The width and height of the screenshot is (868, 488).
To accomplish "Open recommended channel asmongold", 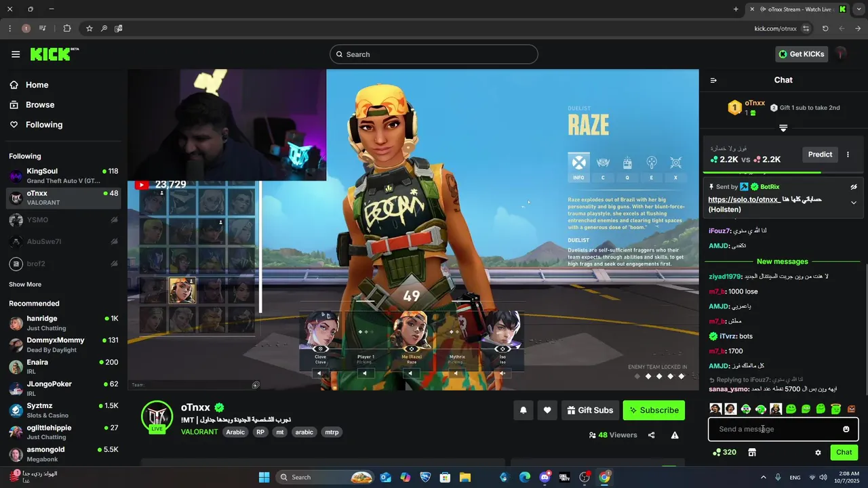I will 64,453.
